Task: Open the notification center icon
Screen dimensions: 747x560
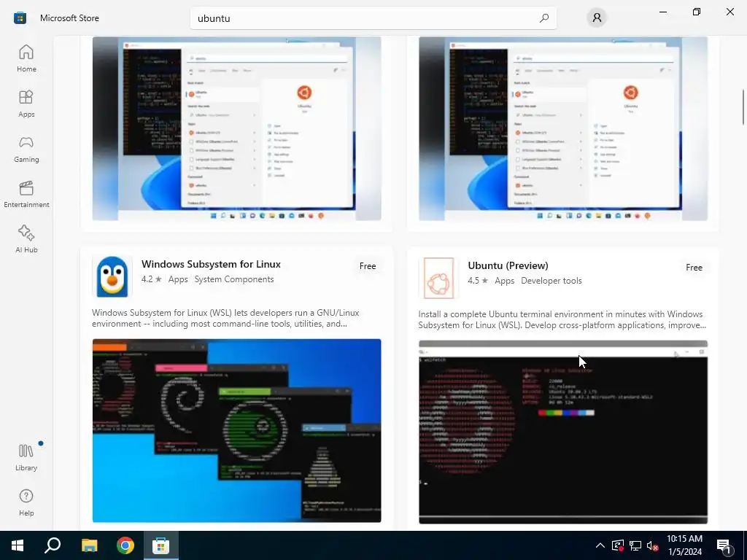Action: [x=724, y=546]
